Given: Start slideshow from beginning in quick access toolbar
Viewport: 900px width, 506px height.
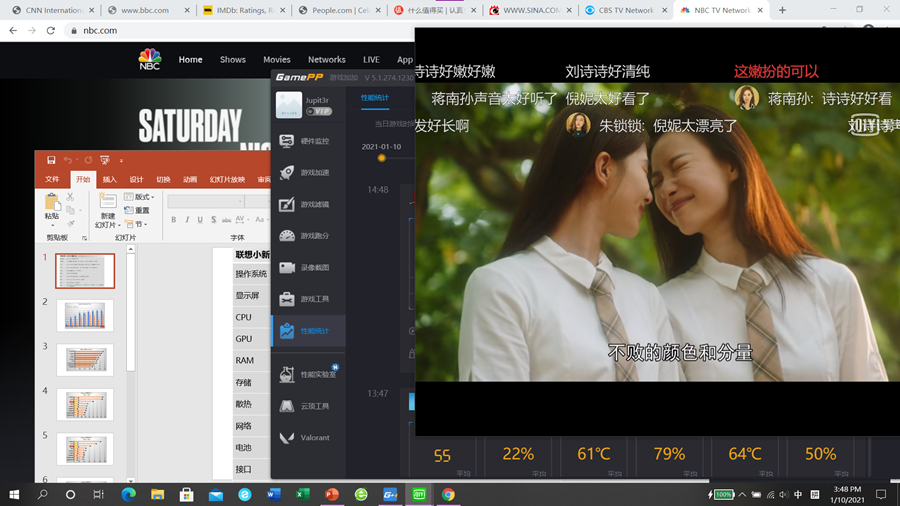Looking at the screenshot, I should pos(104,160).
